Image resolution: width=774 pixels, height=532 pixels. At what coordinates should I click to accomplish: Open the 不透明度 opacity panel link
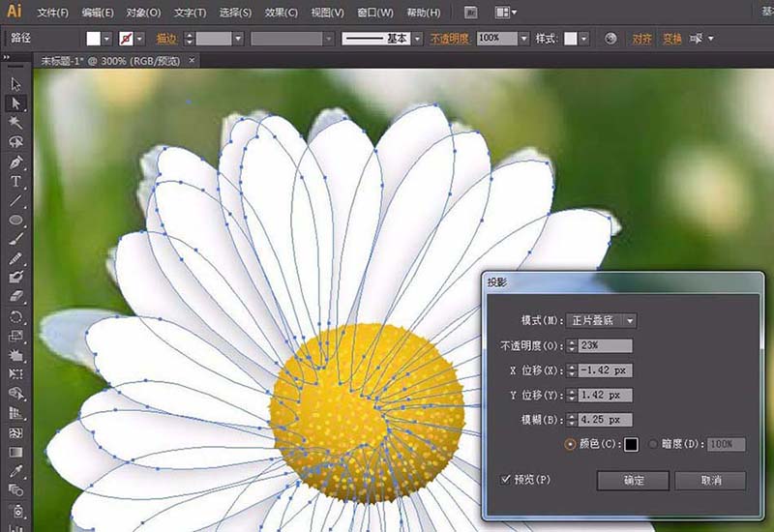tap(449, 39)
